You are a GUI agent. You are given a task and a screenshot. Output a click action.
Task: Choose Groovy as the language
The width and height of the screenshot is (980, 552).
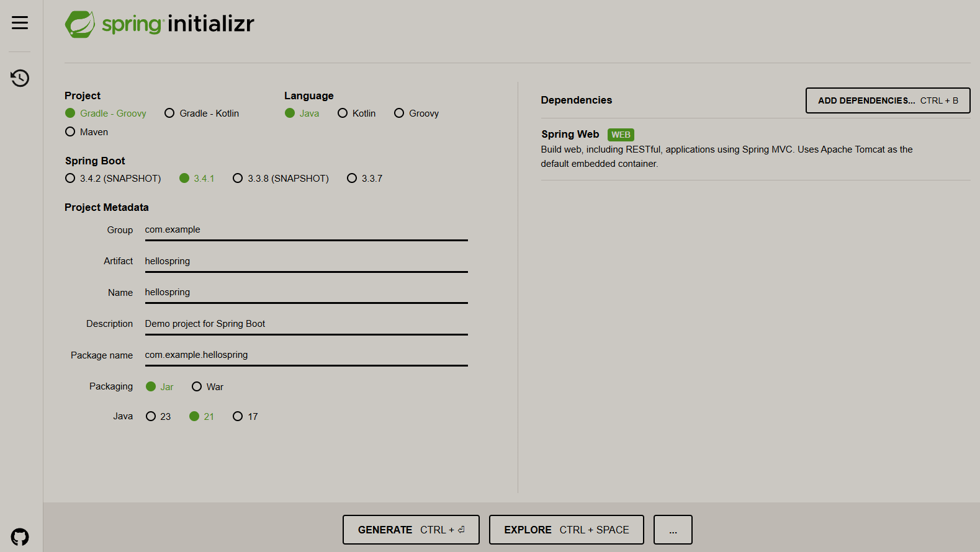[416, 114]
